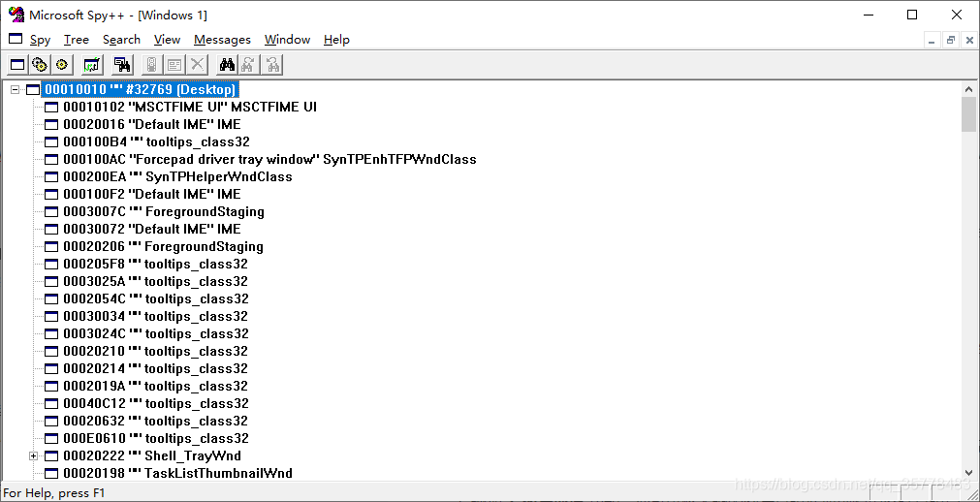Select 000205F8 tooltips_class32 row
980x502 pixels.
click(x=155, y=265)
